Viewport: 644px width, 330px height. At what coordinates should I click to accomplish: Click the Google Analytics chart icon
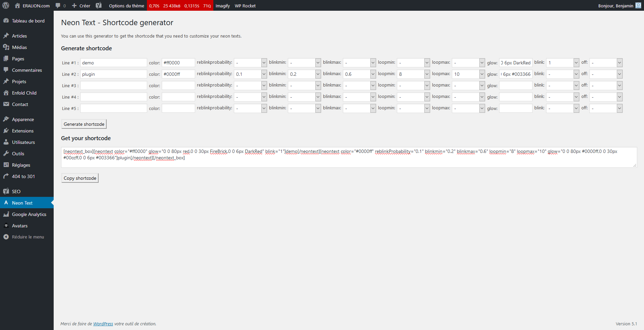click(x=6, y=214)
